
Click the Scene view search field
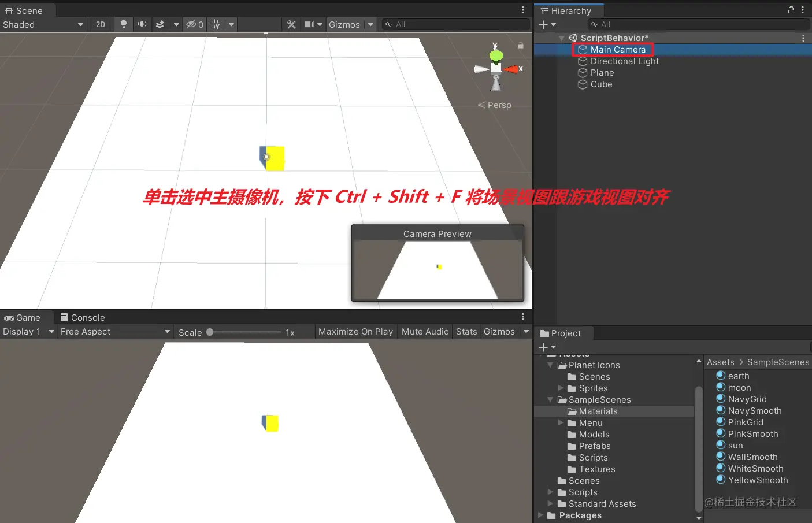pyautogui.click(x=456, y=24)
